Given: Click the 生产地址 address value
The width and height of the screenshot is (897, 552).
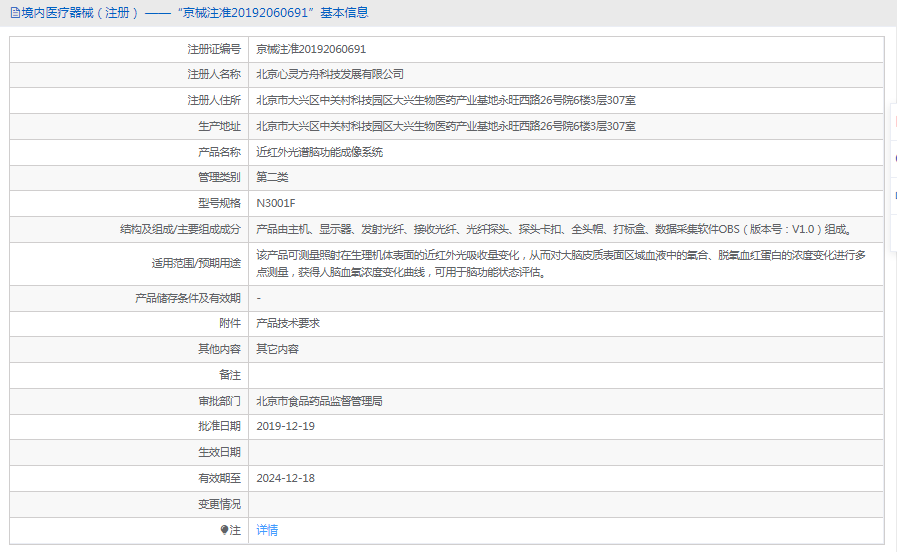Looking at the screenshot, I should (446, 126).
